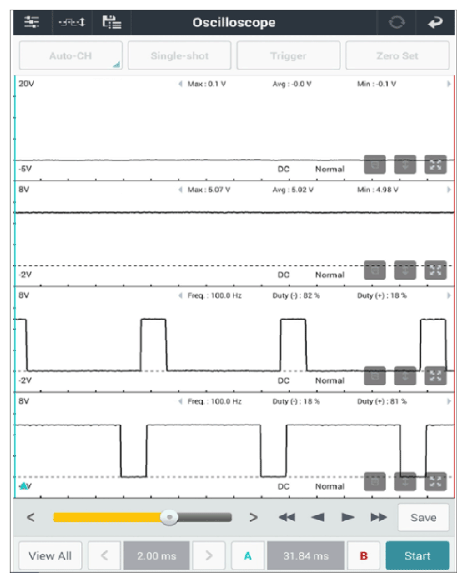
Task: Click the back arrow icon in header
Action: (x=435, y=23)
